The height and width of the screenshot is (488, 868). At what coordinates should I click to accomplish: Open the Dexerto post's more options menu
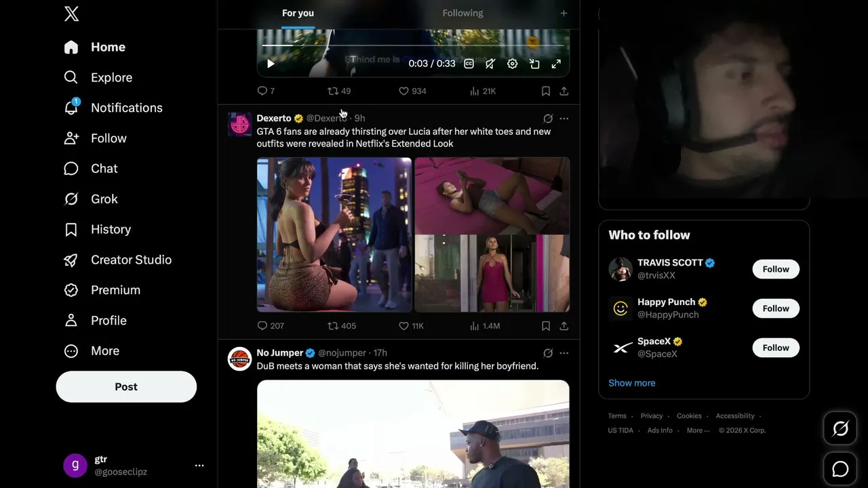tap(564, 118)
